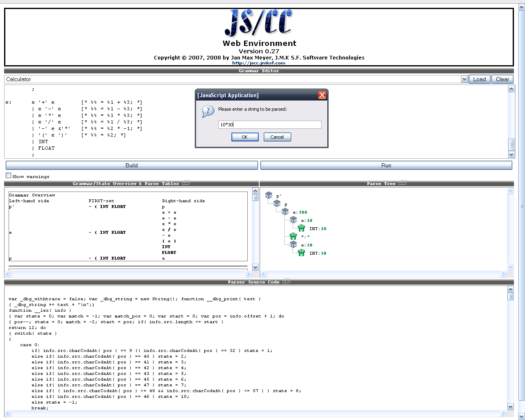Viewport: 525px width, 420px height.
Task: Click the Run button
Action: point(386,165)
